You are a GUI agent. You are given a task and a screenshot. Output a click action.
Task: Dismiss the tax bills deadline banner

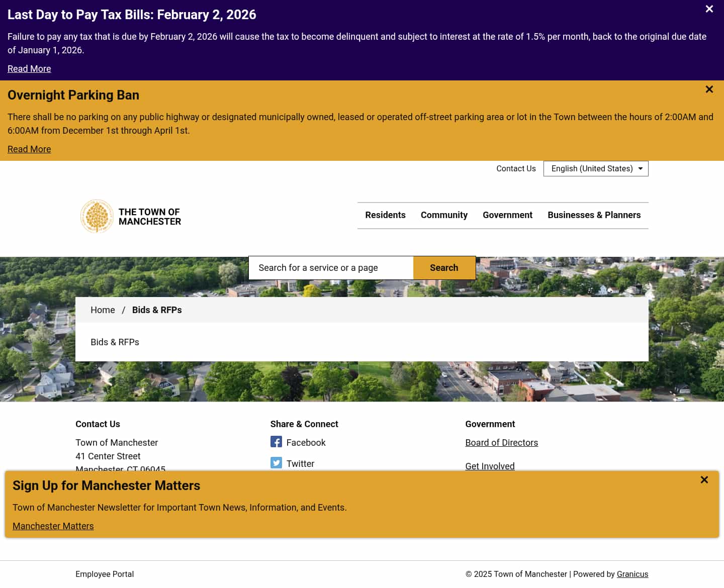click(709, 9)
